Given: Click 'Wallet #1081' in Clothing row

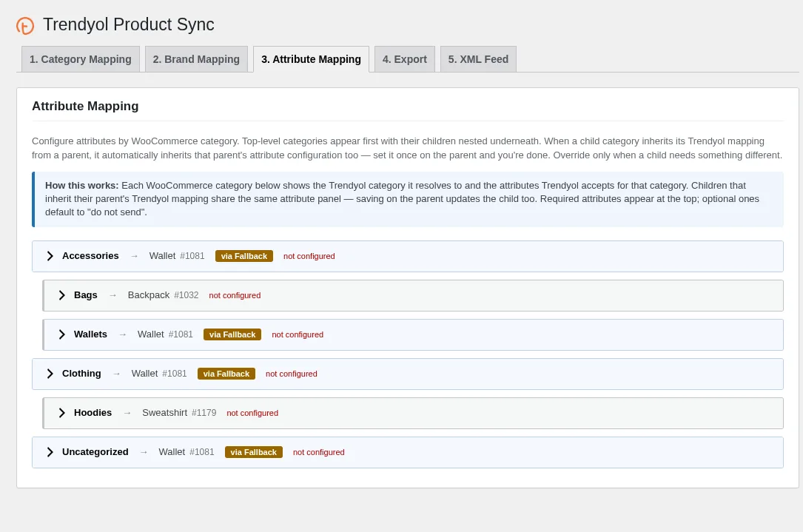Looking at the screenshot, I should click(159, 374).
